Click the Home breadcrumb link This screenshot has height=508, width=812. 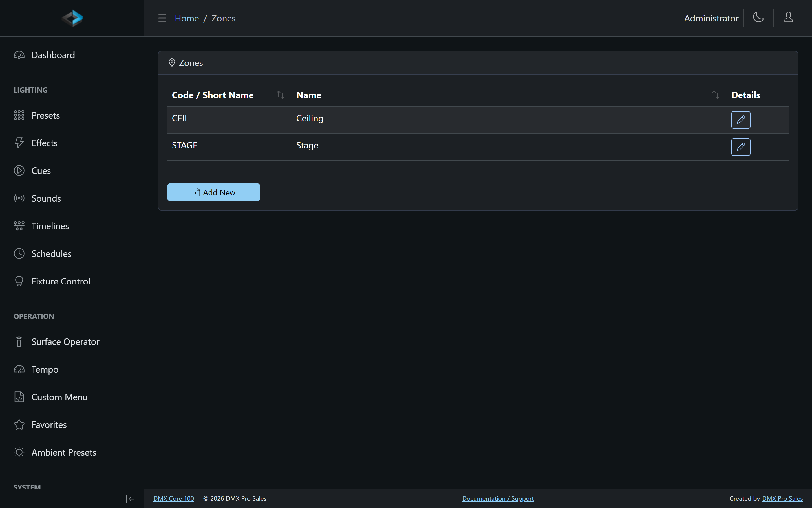coord(187,18)
